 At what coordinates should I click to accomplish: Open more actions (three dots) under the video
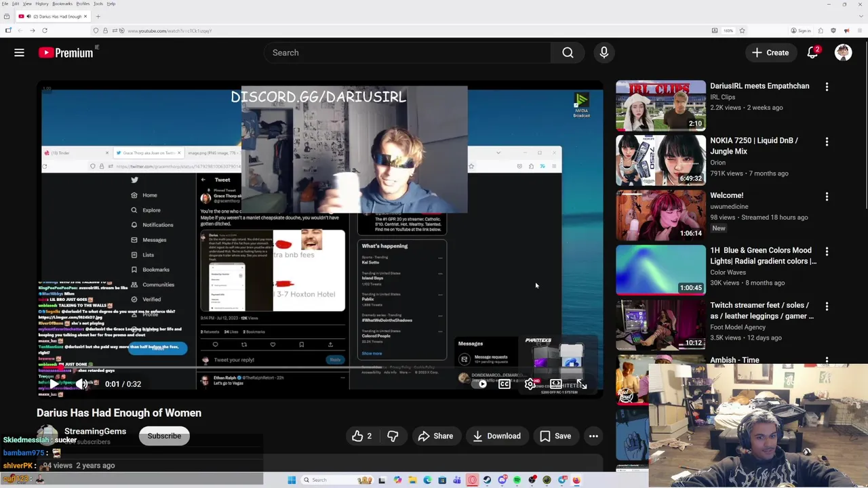pos(593,436)
